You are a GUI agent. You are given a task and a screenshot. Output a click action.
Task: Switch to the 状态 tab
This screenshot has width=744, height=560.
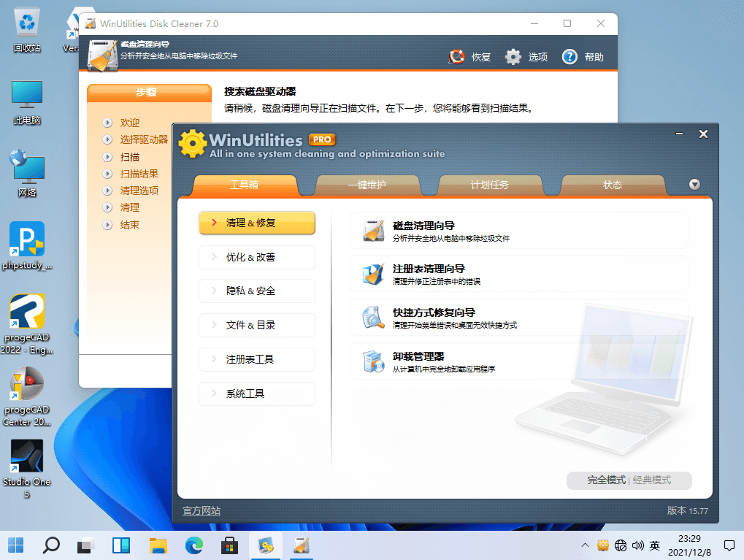click(612, 185)
